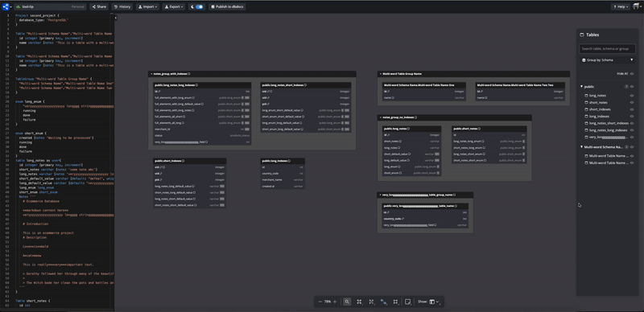The width and height of the screenshot is (644, 312).
Task: Hide all tables via Hide All
Action: tap(625, 73)
